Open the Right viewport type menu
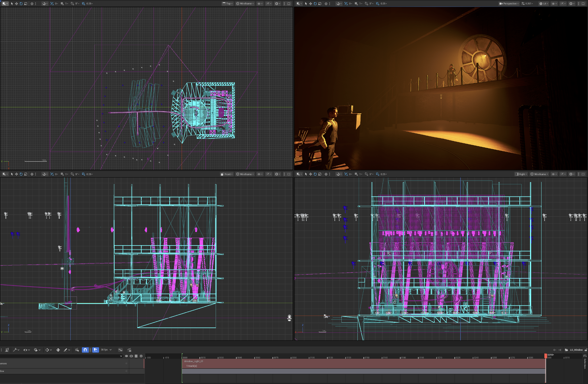The image size is (588, 384). pyautogui.click(x=521, y=174)
